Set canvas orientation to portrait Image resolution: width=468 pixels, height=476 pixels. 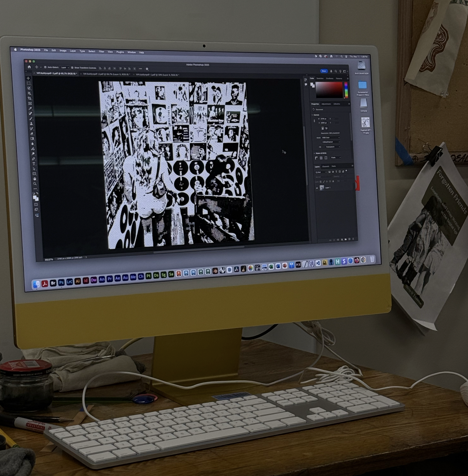(x=323, y=128)
